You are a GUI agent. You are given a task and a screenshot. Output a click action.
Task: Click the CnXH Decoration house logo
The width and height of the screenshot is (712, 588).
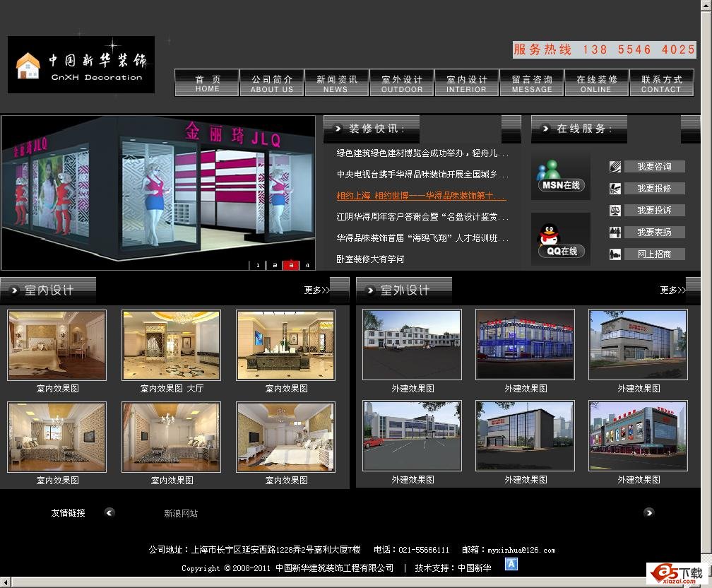click(x=81, y=64)
